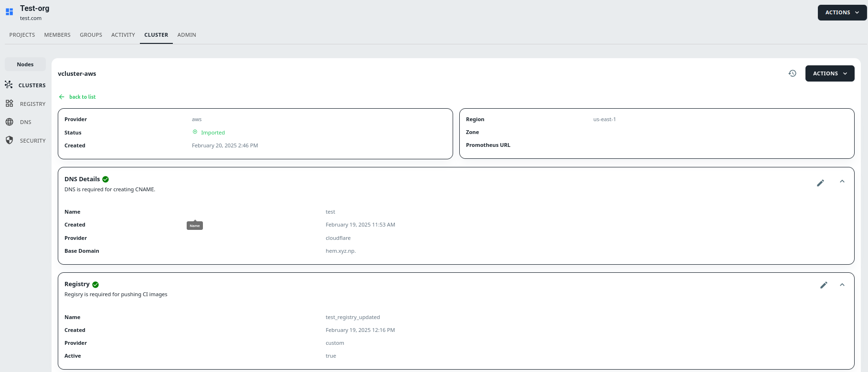Collapse the DNS Details section
This screenshot has height=372, width=868.
click(842, 181)
